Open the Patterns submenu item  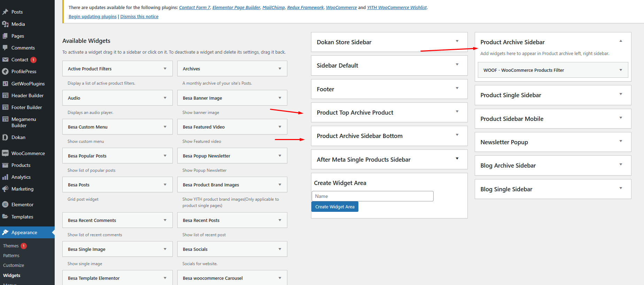(x=11, y=256)
